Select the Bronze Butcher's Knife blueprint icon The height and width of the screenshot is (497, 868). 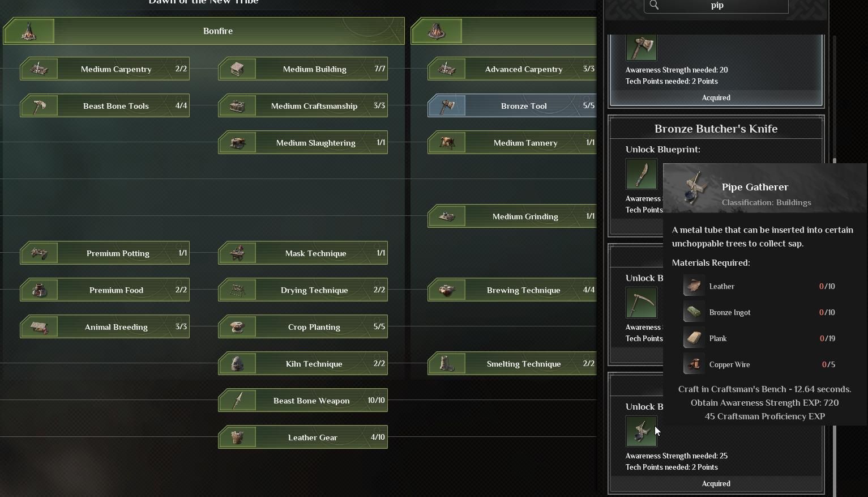coord(641,174)
